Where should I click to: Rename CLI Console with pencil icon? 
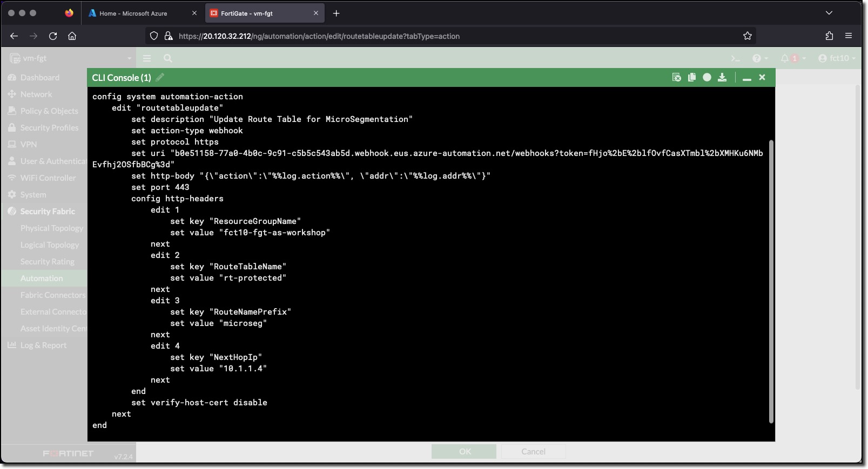[x=160, y=78]
